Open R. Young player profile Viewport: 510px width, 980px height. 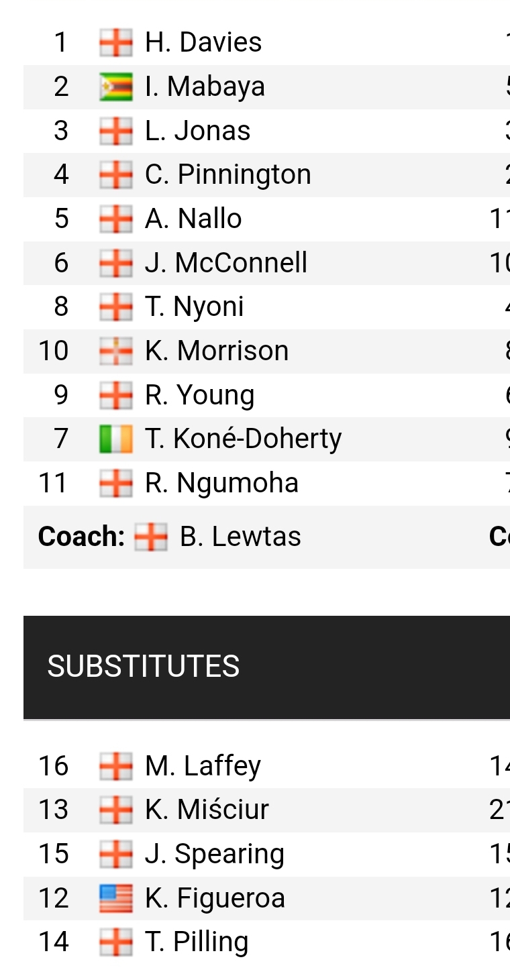click(199, 396)
